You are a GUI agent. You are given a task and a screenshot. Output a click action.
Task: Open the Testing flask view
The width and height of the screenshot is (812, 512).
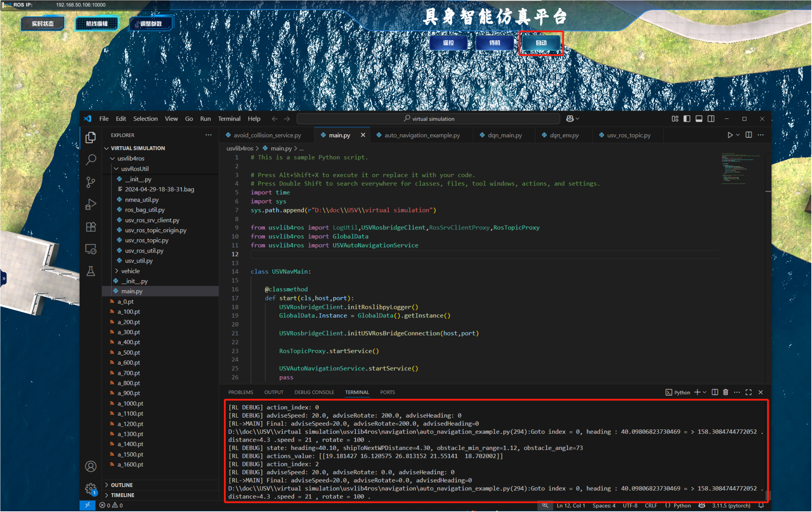click(91, 271)
